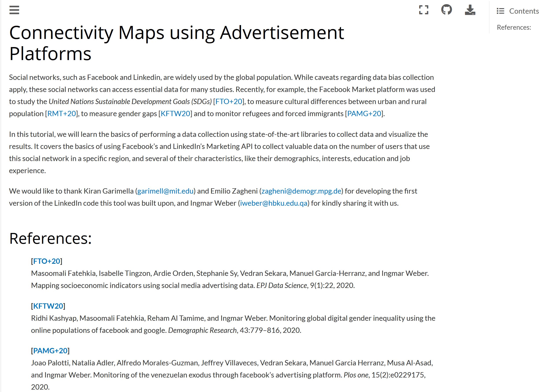Click the PAMG+20 label in the references list
Image resolution: width=543 pixels, height=392 pixels.
[50, 351]
